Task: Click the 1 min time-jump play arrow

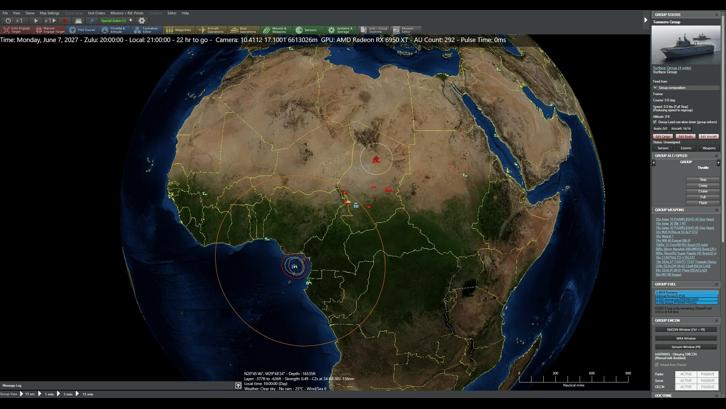Action: pos(40,394)
